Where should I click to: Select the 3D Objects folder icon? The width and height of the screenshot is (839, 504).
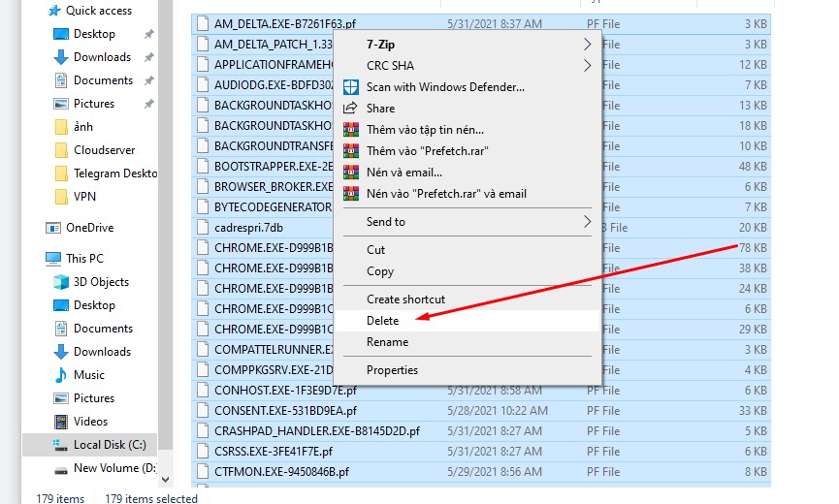tap(61, 282)
